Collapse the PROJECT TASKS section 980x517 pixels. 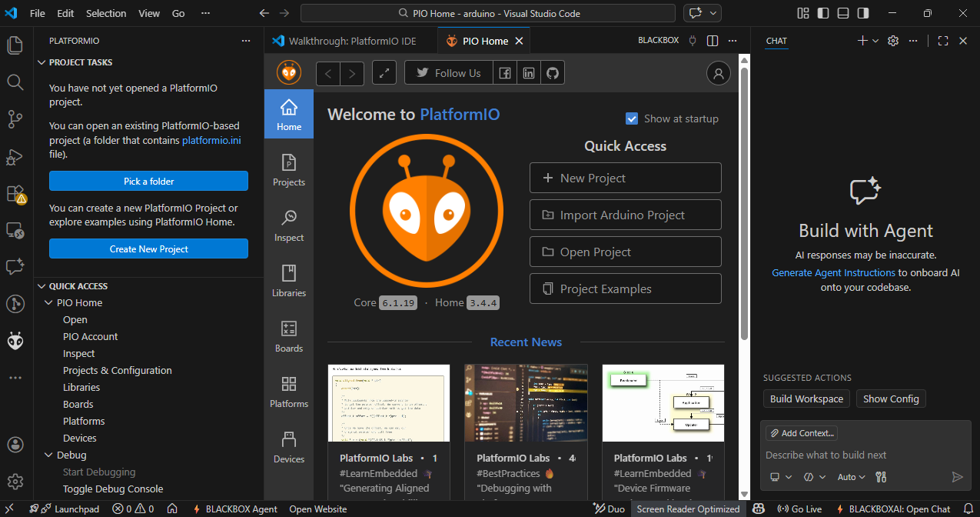42,62
